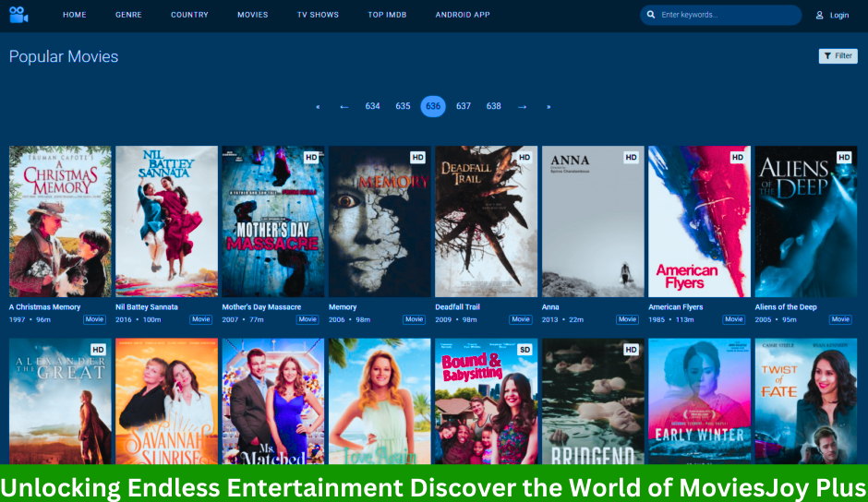
Task: Open Aliens of the Deep poster
Action: 806,221
